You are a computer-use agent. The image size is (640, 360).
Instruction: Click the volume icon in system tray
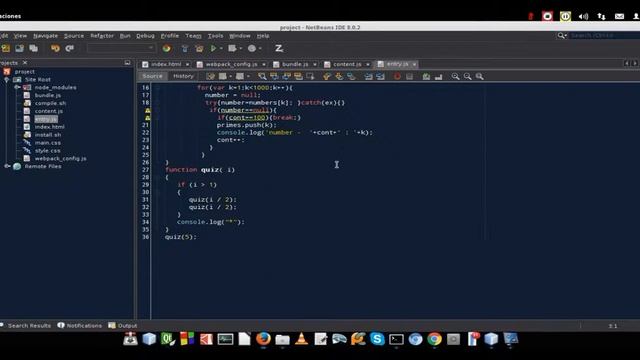coord(583,16)
